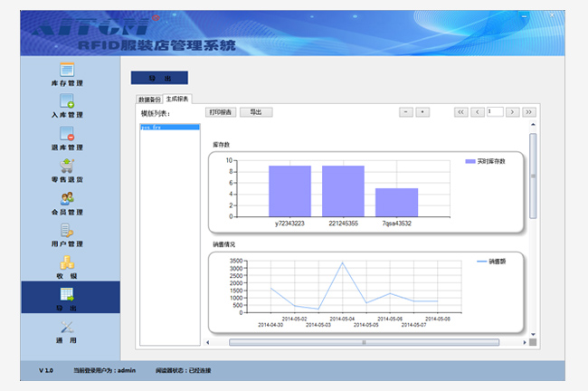The image size is (588, 391).
Task: Switch to 数据备份 tab
Action: pos(149,99)
